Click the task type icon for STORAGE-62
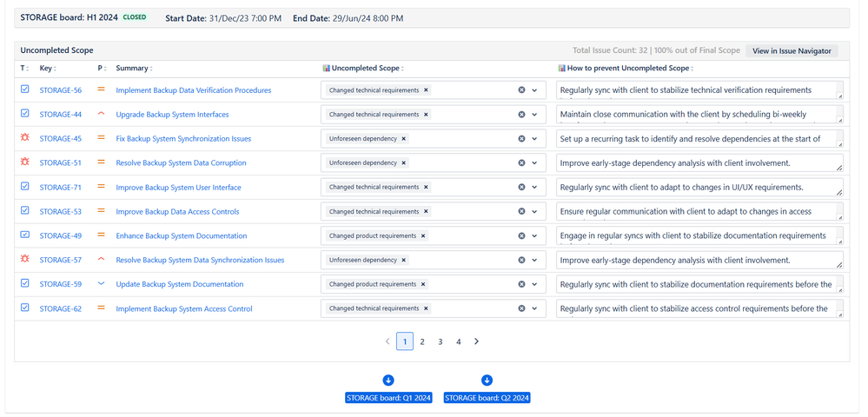This screenshot has height=417, width=868. [24, 308]
